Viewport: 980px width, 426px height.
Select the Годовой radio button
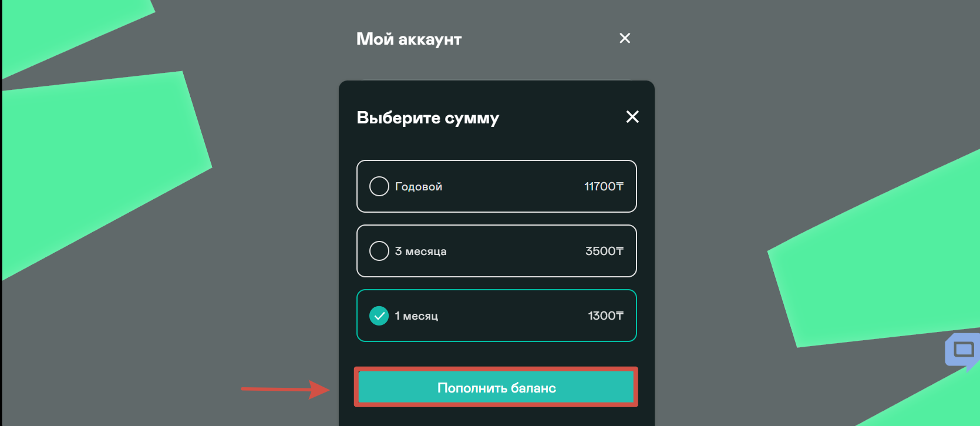(x=379, y=186)
